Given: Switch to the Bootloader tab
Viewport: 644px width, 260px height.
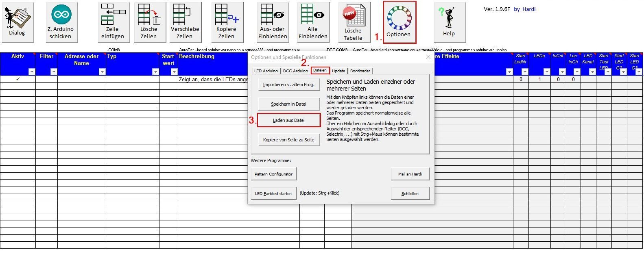Looking at the screenshot, I should coord(360,71).
